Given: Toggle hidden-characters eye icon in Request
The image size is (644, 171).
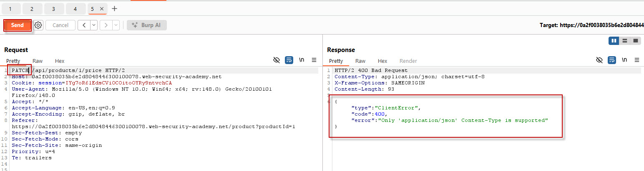Looking at the screenshot, I should point(276,60).
